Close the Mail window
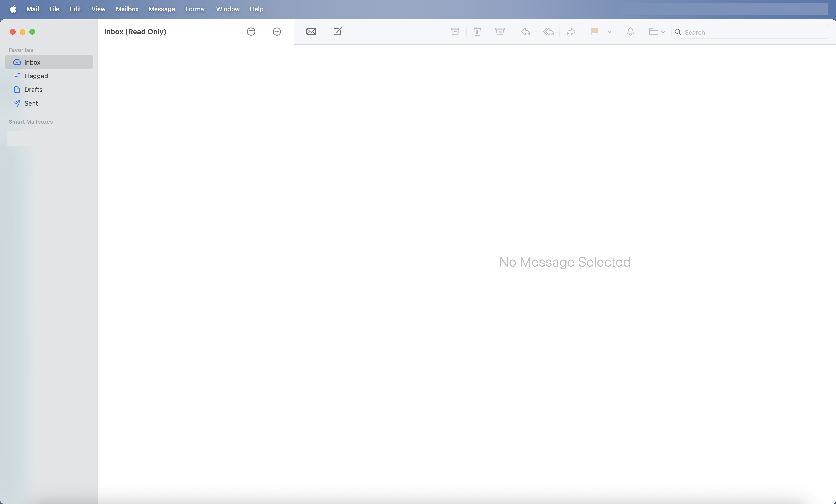Image resolution: width=836 pixels, height=504 pixels. coord(12,32)
